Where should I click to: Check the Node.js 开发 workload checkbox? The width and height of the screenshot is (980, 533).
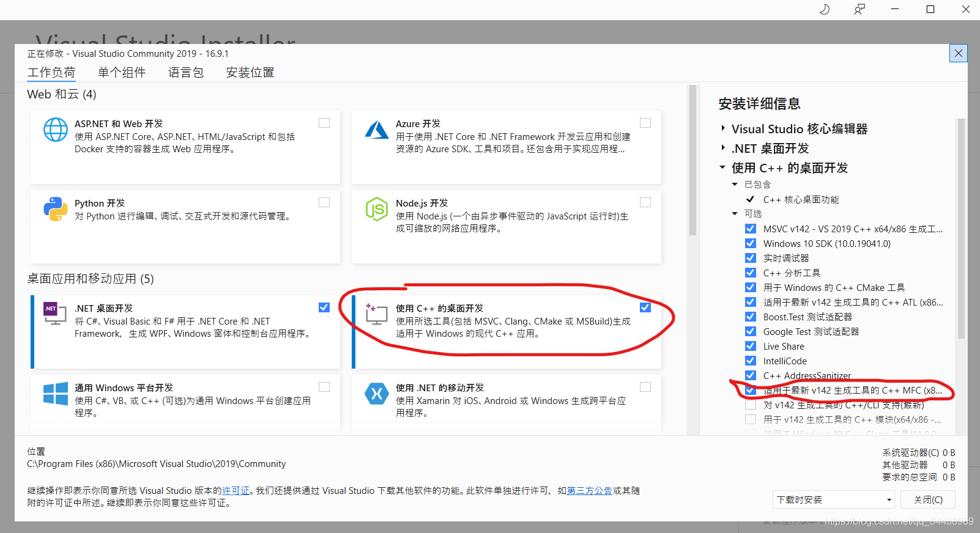coord(645,202)
